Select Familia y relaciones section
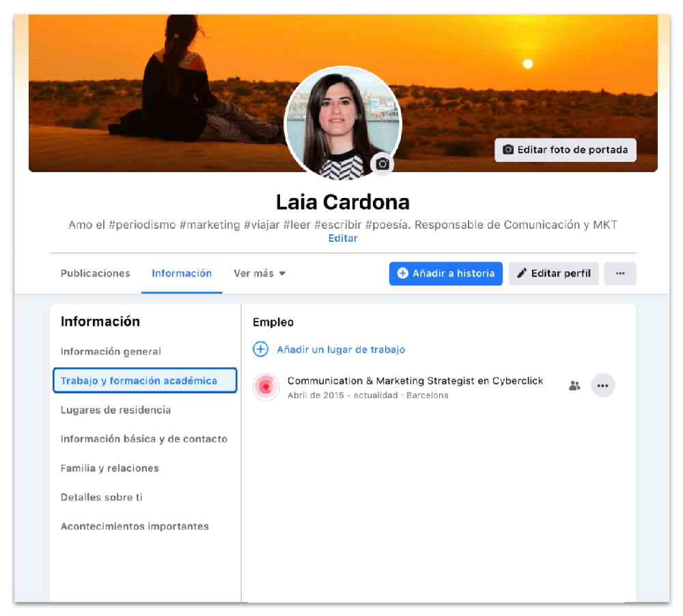The height and width of the screenshot is (616, 683). coord(109,468)
